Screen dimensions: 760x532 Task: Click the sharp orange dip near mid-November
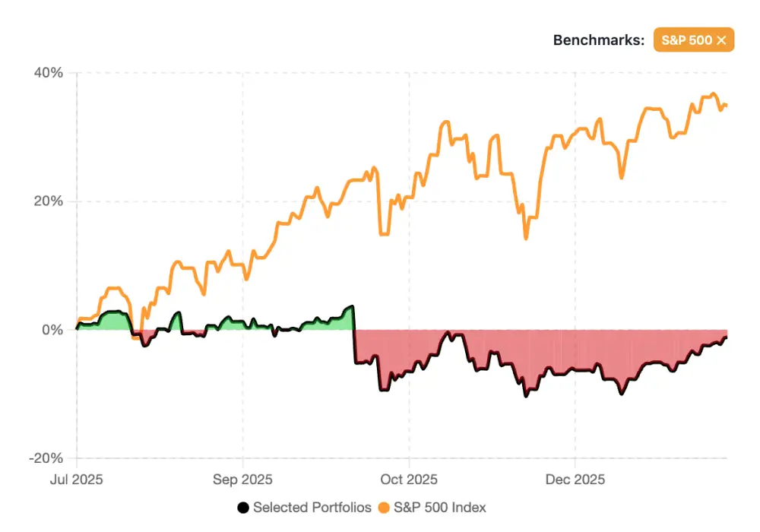click(524, 238)
